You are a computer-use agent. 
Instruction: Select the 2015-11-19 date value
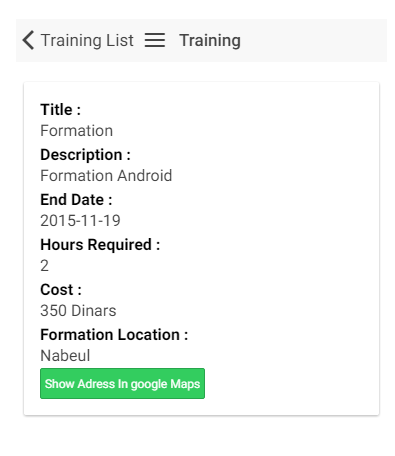pyautogui.click(x=80, y=220)
